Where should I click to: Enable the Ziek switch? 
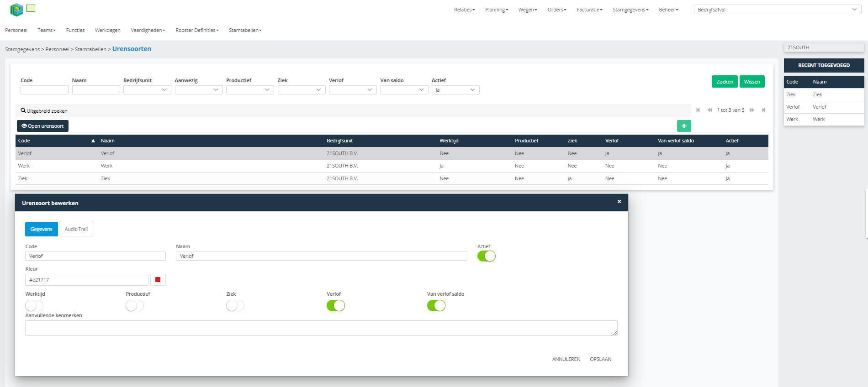235,305
